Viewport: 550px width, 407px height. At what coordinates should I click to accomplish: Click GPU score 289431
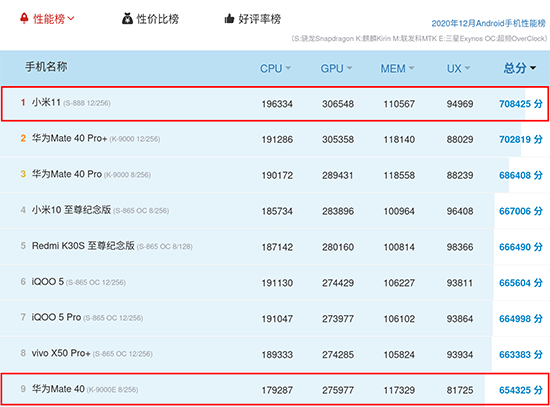click(x=338, y=175)
